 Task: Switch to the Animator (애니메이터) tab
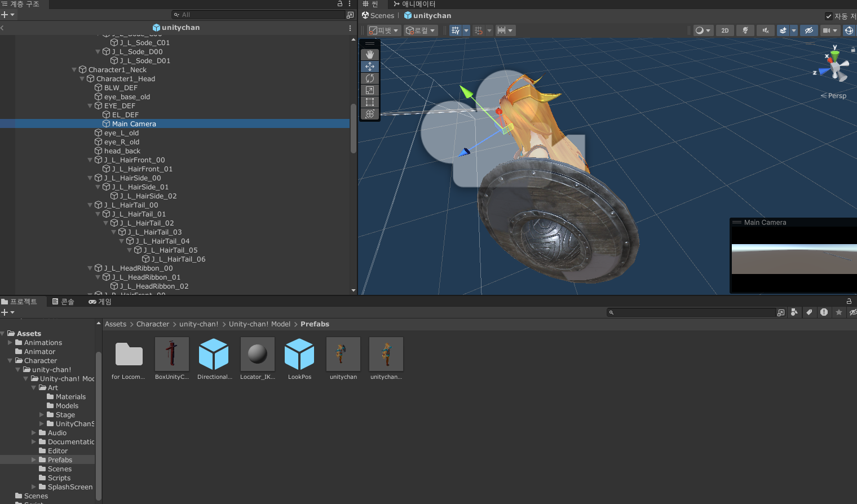[414, 4]
